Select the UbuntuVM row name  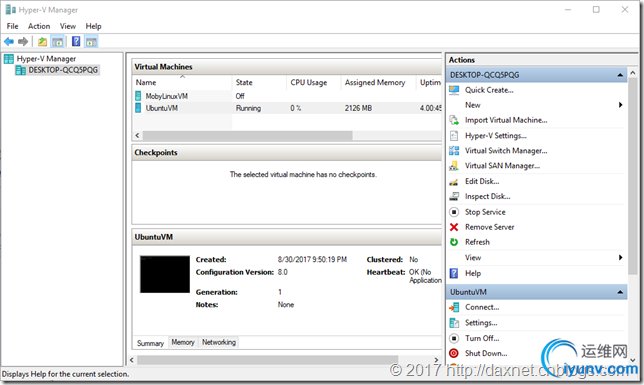coord(162,108)
